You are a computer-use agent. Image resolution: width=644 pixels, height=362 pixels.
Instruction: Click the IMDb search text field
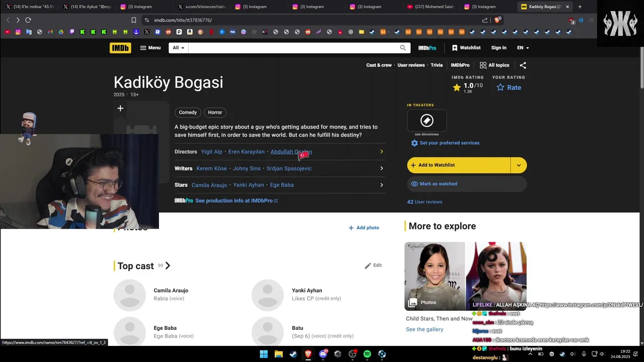coord(293,48)
